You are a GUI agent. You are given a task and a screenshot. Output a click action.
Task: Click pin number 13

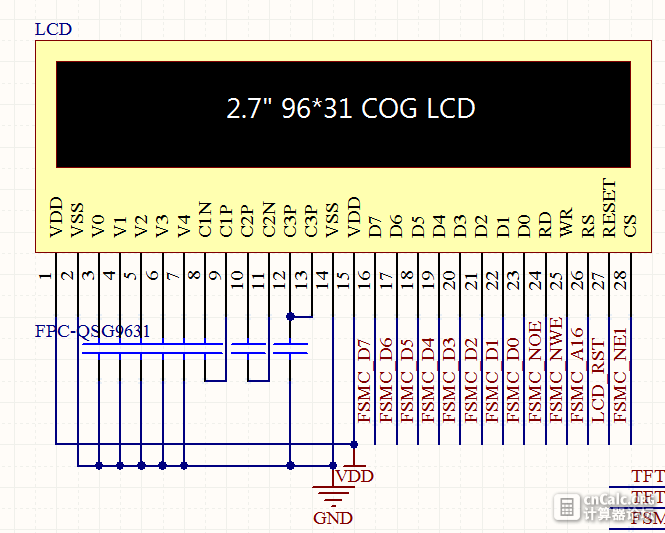click(301, 280)
